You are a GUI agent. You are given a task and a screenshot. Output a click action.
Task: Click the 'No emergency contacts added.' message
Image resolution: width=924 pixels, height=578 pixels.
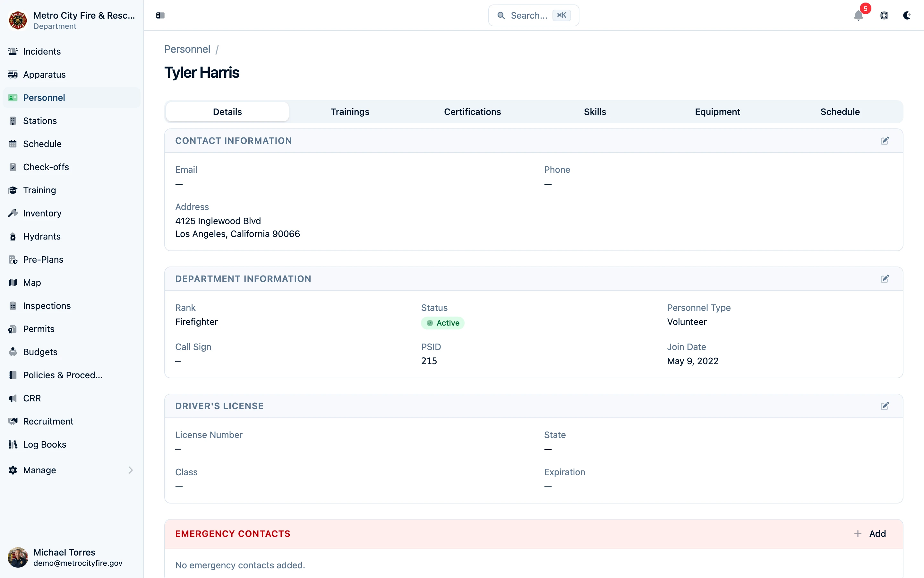pos(240,565)
